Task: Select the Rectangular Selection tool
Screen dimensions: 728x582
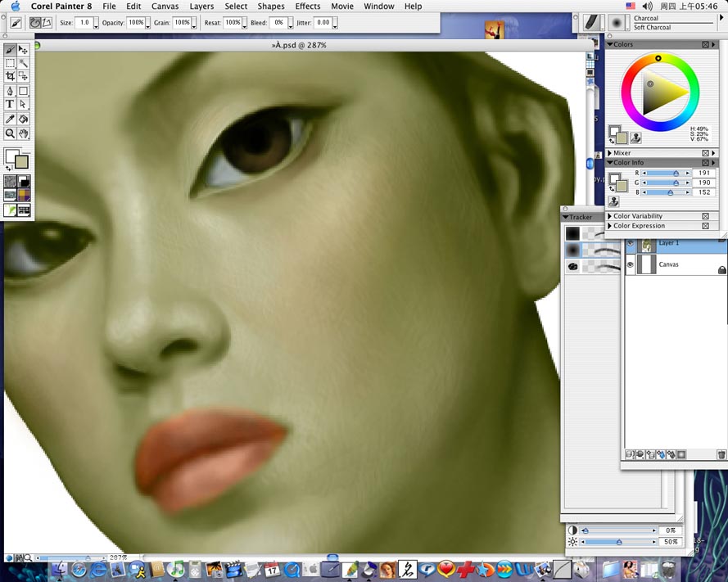Action: (x=10, y=63)
